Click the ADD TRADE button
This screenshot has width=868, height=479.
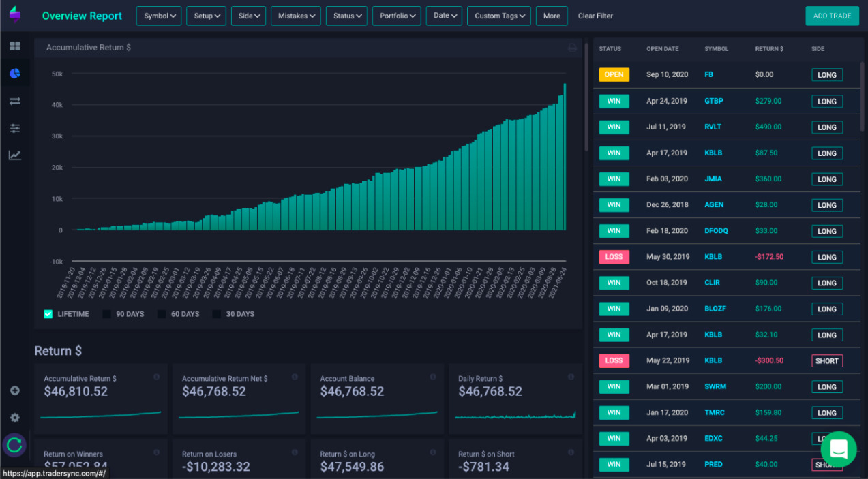point(832,16)
